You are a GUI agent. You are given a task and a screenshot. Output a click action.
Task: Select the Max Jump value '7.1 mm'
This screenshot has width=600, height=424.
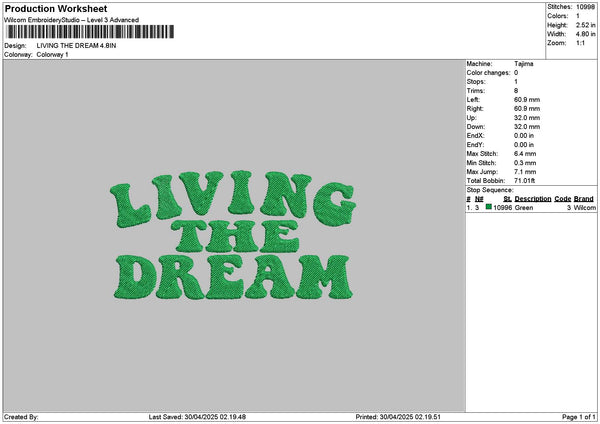tap(525, 172)
